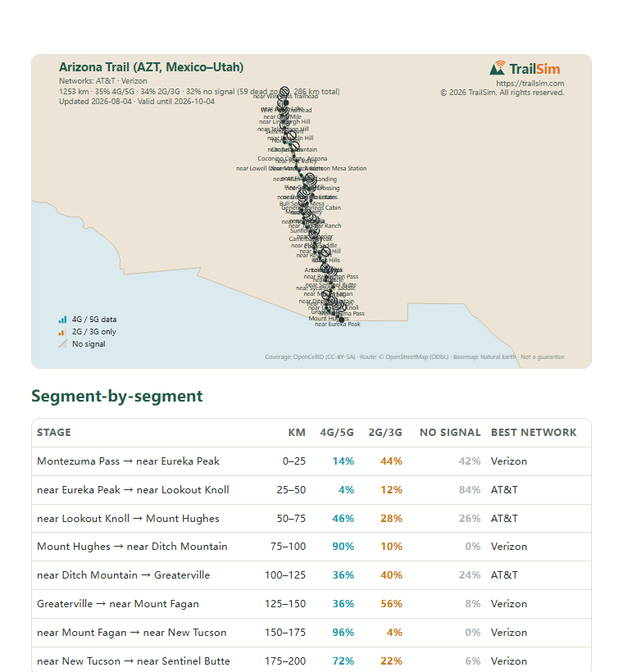
Task: Open the https://trailsim.com link
Action: coord(530,83)
